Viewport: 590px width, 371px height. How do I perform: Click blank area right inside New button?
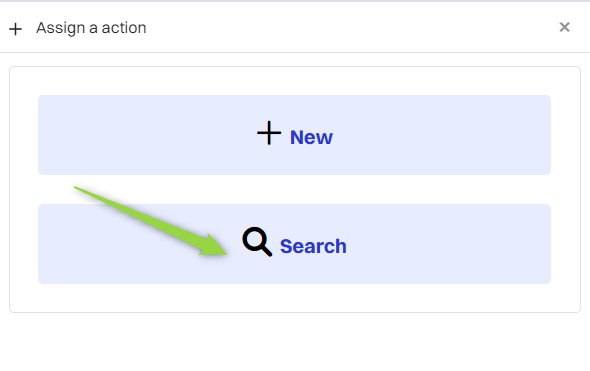point(444,135)
